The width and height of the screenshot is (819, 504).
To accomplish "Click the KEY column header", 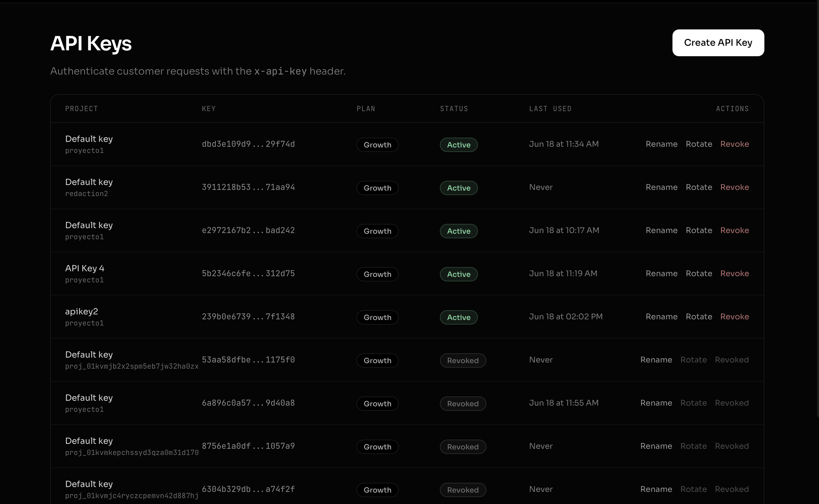I will tap(209, 109).
